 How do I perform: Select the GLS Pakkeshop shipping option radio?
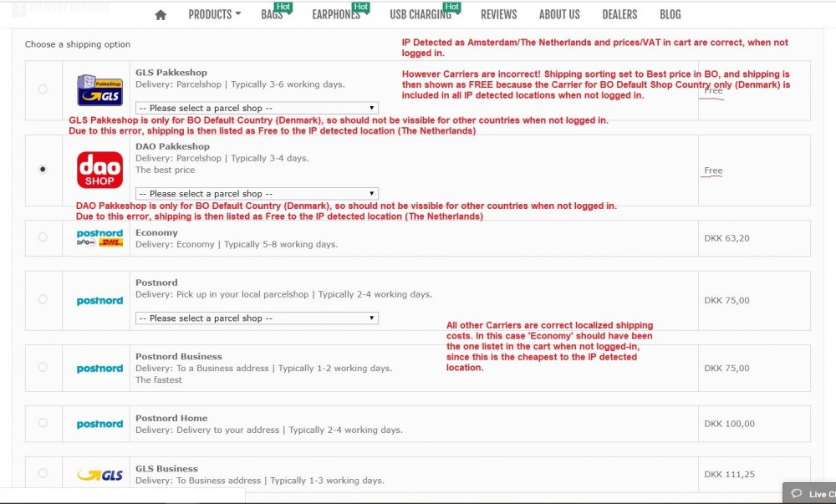pyautogui.click(x=43, y=89)
